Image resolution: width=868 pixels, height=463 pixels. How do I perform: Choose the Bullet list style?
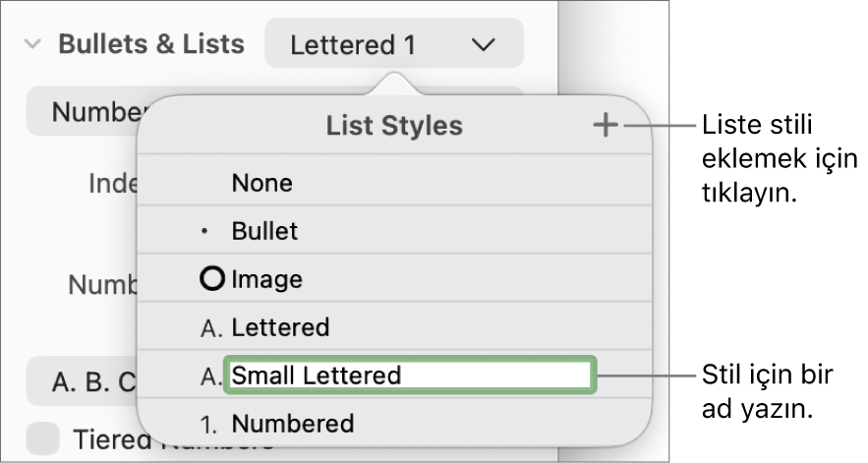[264, 232]
